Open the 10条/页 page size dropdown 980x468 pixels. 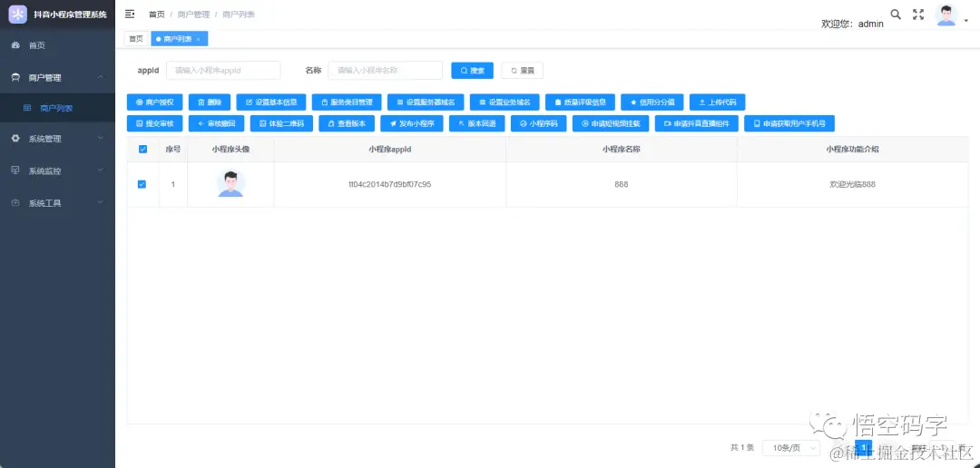click(792, 448)
